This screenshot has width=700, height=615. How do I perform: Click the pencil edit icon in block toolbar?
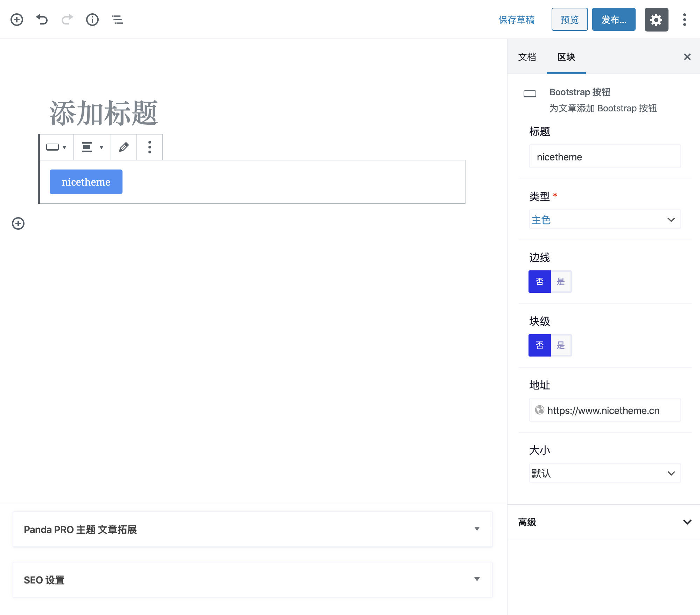click(x=124, y=147)
